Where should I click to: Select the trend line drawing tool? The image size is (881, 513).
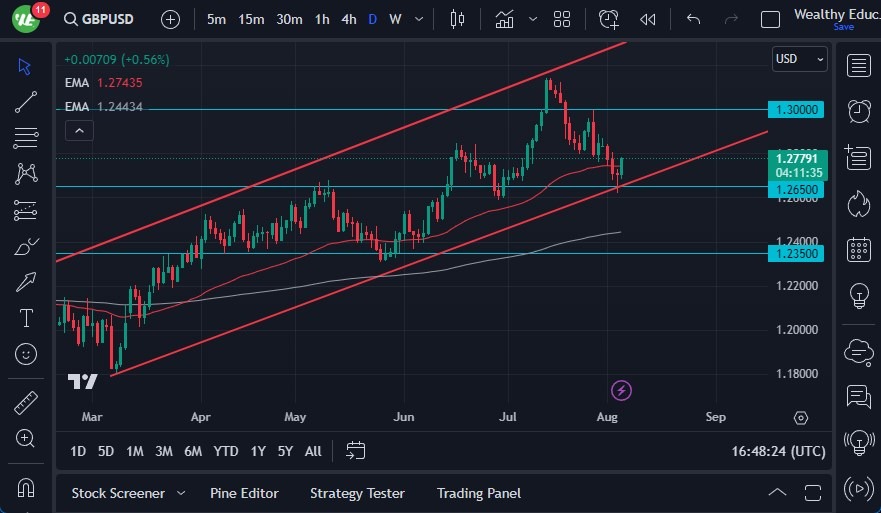(x=26, y=101)
